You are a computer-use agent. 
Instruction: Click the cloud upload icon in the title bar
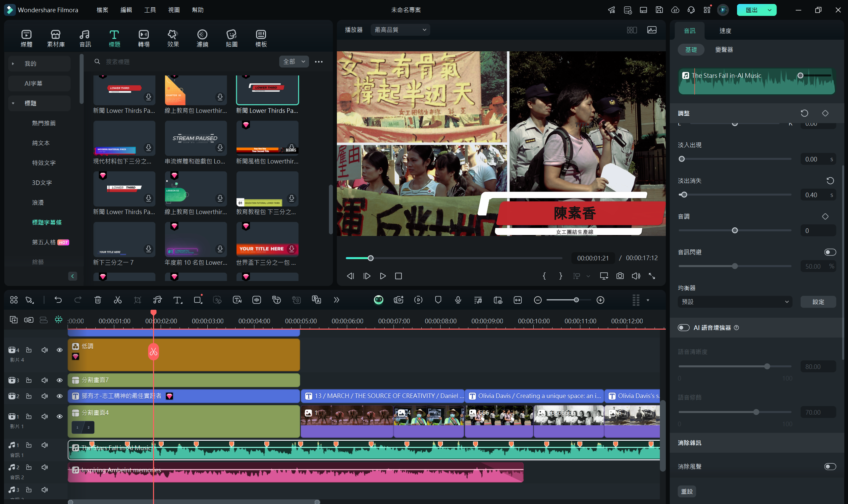click(x=675, y=10)
